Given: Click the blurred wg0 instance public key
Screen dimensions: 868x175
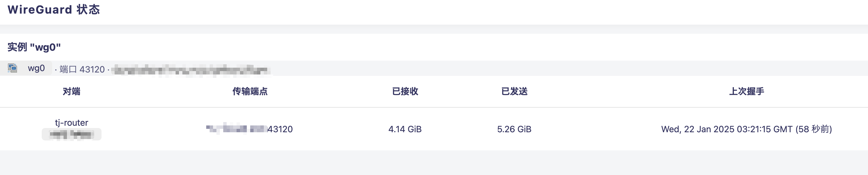Looking at the screenshot, I should [191, 70].
